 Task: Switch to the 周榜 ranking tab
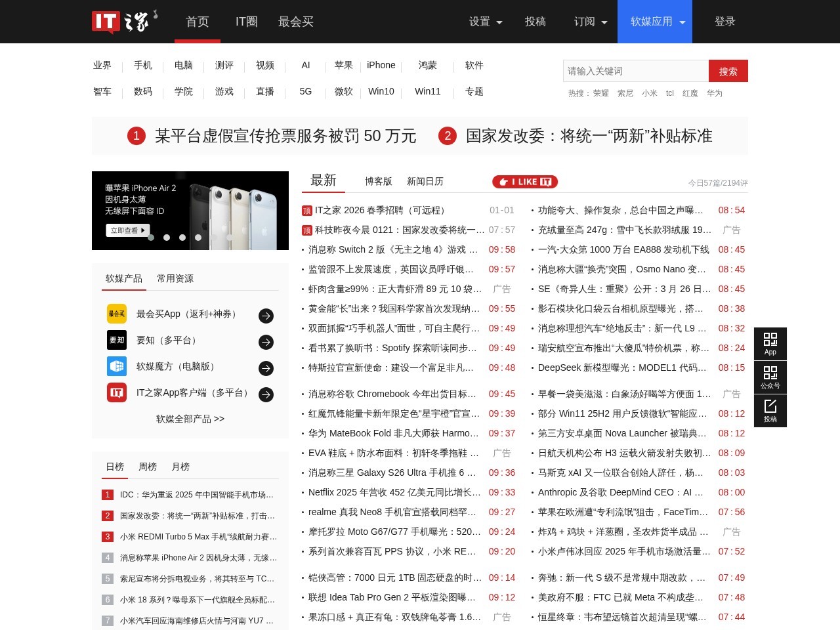[148, 467]
